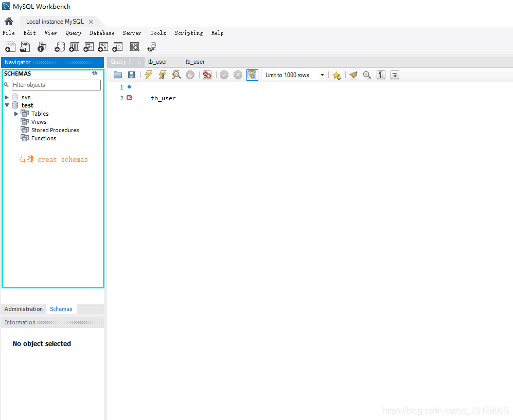This screenshot has height=420, width=513.
Task: Switch to the Administration tab in sidebar
Action: tap(23, 309)
